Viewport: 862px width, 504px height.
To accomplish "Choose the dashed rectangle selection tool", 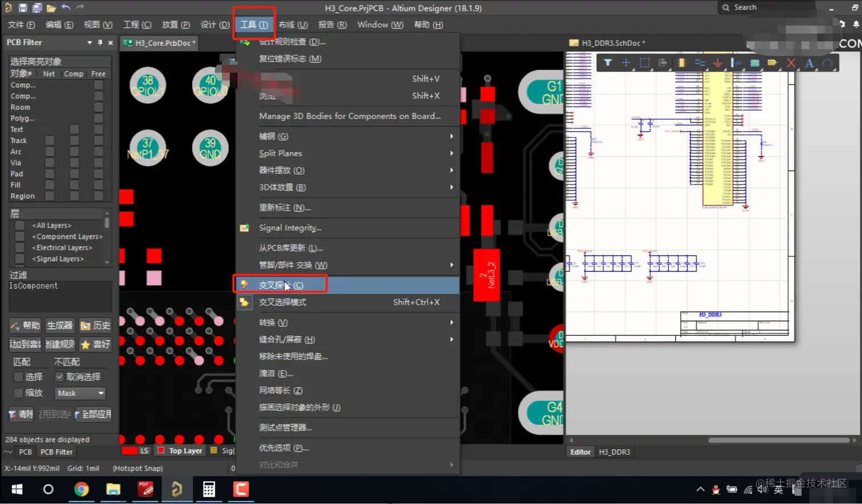I will pos(644,63).
